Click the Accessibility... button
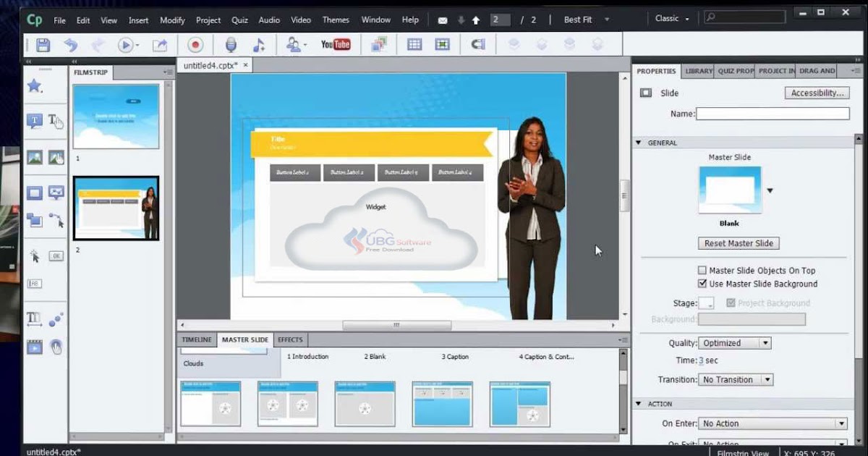Viewport: 868px width, 456px height. click(x=817, y=93)
